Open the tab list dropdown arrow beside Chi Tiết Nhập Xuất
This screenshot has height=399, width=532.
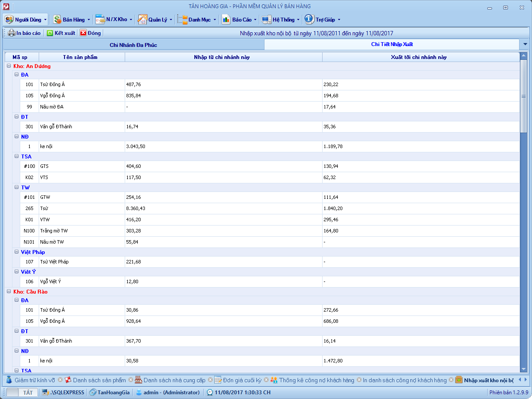click(525, 45)
